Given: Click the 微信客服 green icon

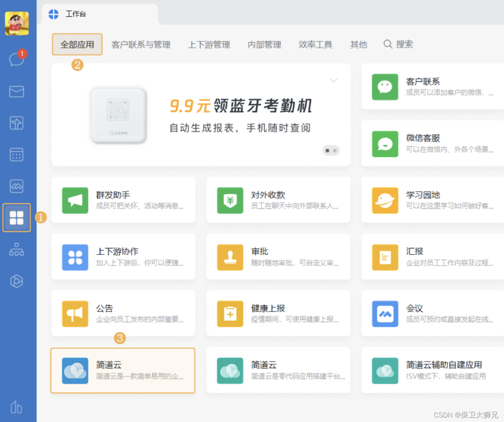Looking at the screenshot, I should [x=385, y=144].
